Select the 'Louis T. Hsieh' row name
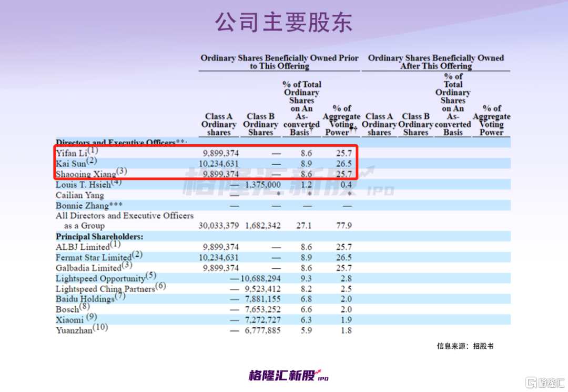 [88, 184]
